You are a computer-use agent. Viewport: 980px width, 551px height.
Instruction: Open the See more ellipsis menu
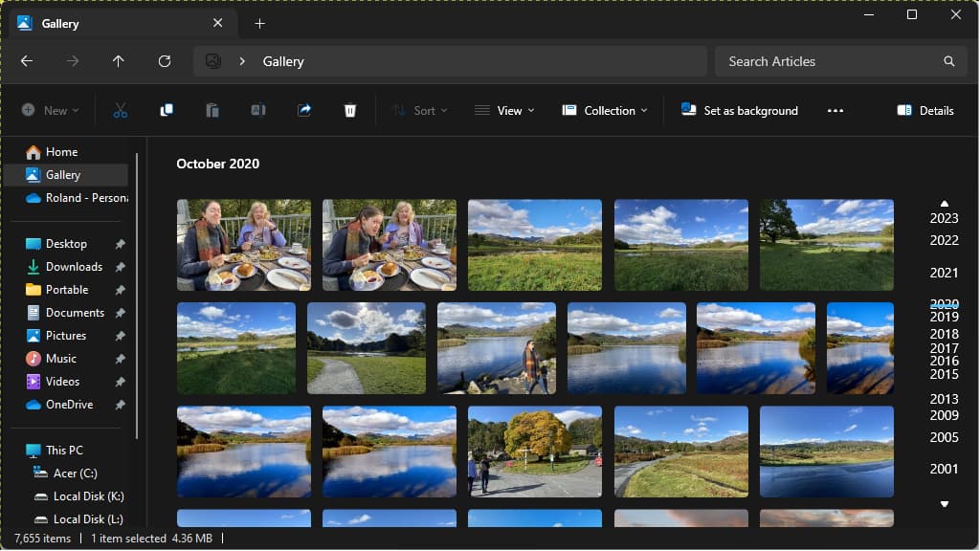(x=835, y=110)
